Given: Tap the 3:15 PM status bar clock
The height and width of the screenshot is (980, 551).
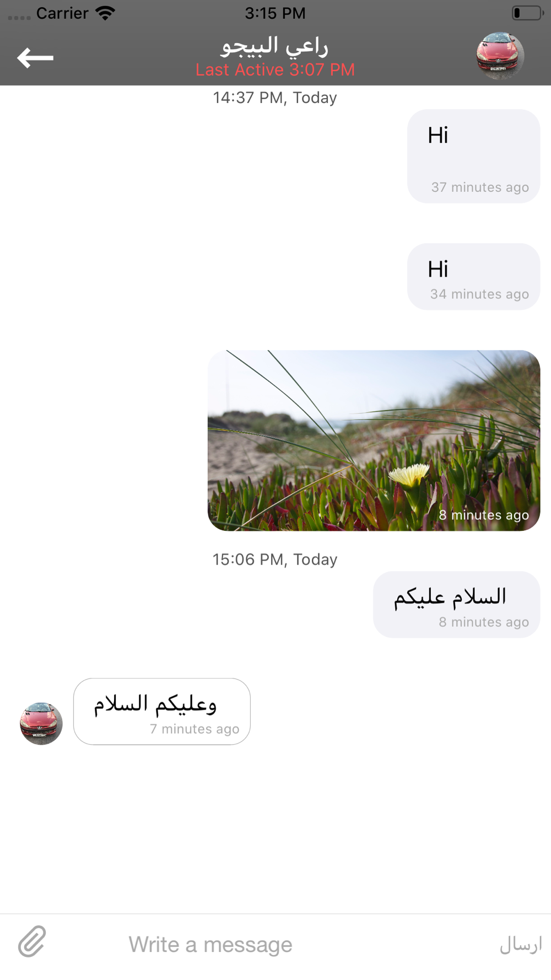Looking at the screenshot, I should [275, 13].
